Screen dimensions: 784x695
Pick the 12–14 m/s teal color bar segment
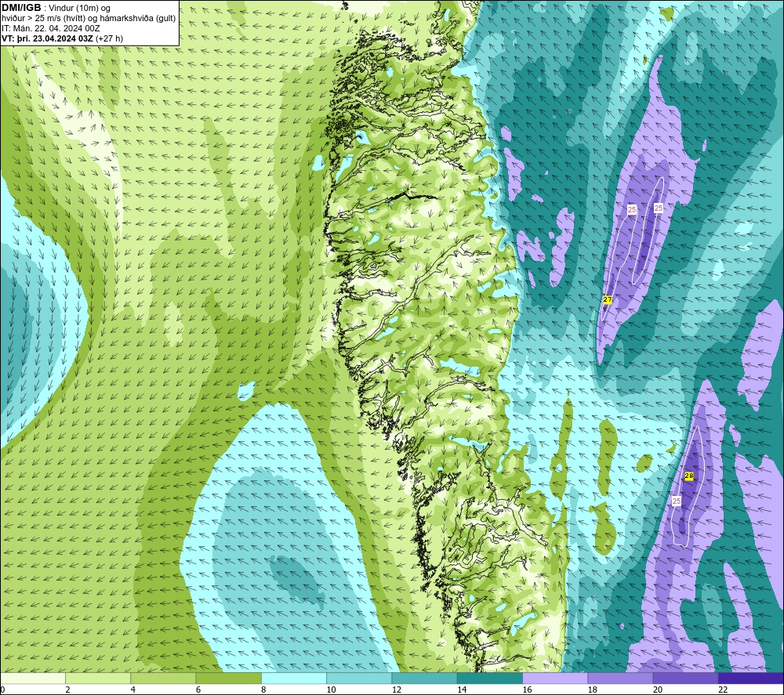(x=424, y=679)
